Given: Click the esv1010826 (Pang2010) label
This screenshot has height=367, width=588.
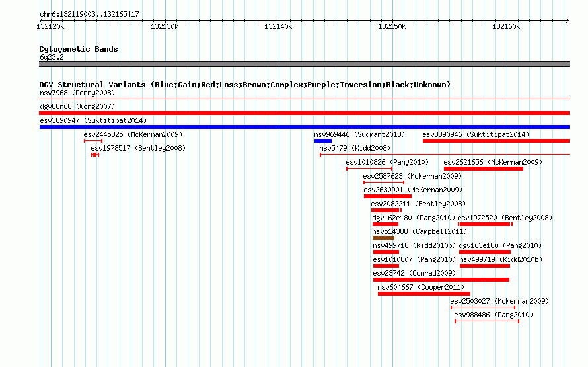Looking at the screenshot, I should tap(387, 162).
